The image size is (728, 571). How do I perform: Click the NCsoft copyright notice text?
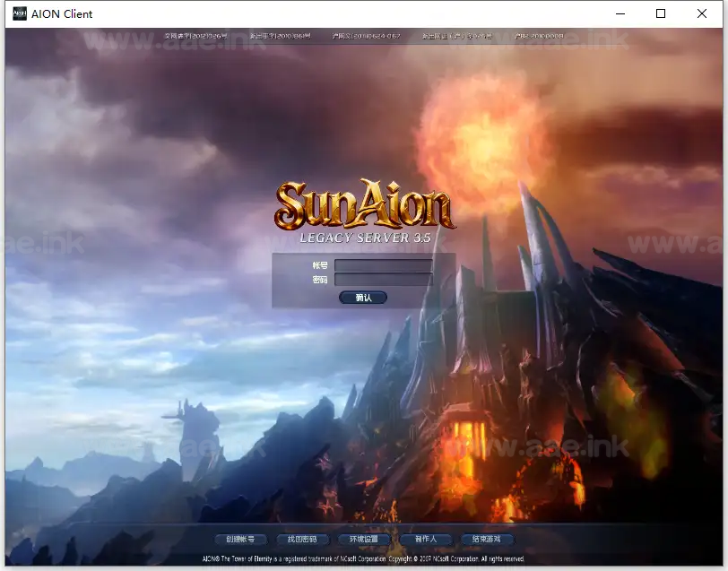pos(364,558)
